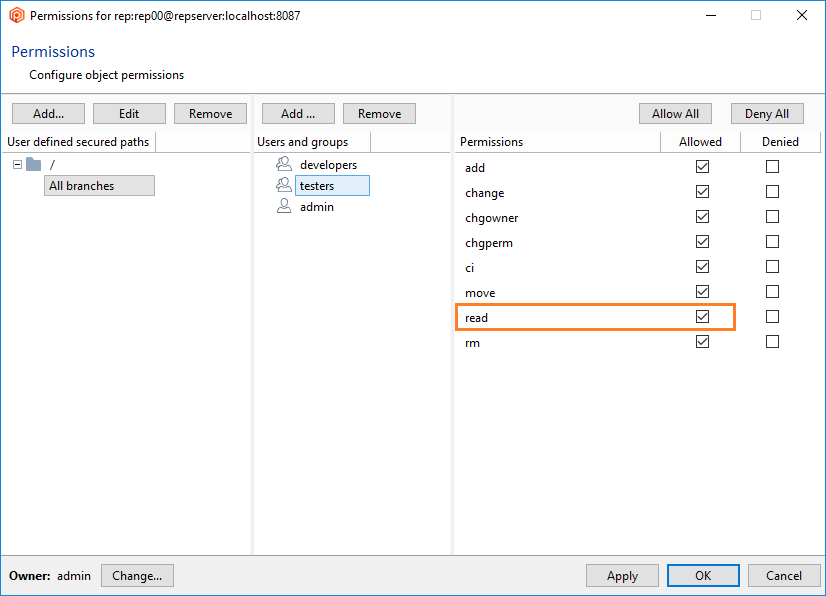The width and height of the screenshot is (826, 596).
Task: Select the admin user icon
Action: pos(284,206)
